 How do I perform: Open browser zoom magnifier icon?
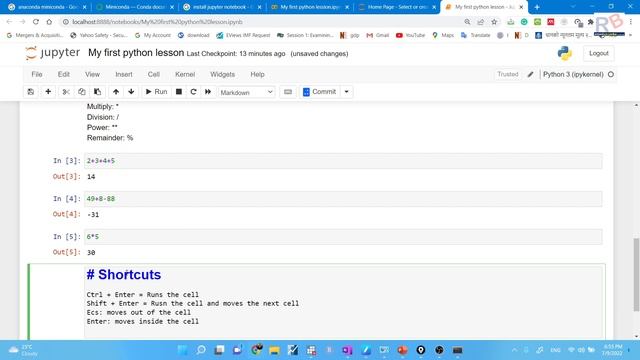pyautogui.click(x=467, y=22)
